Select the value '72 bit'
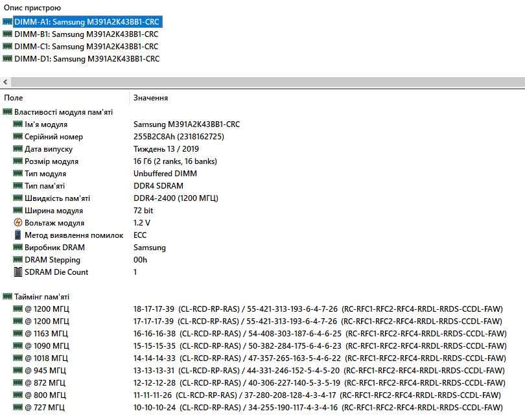The image size is (525, 420). coord(143,211)
